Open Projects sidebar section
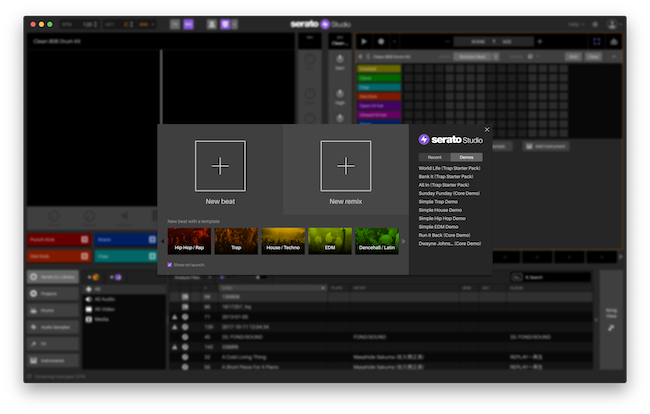 coord(53,293)
